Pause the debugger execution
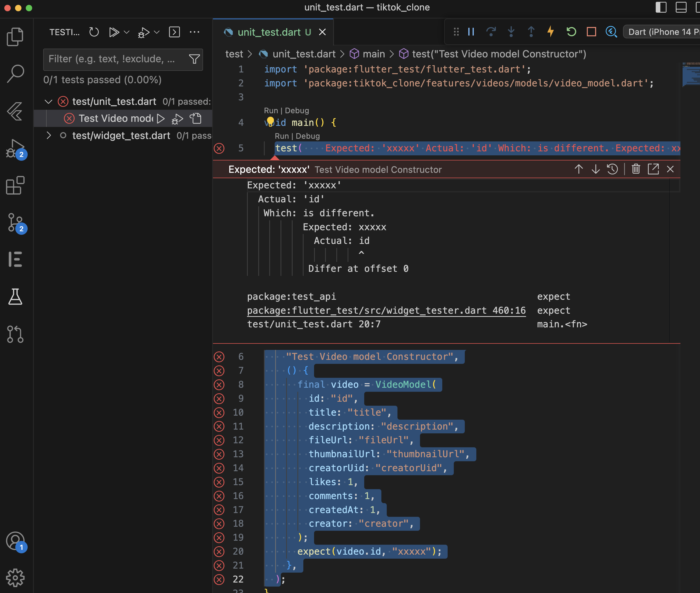This screenshot has height=593, width=700. point(471,32)
